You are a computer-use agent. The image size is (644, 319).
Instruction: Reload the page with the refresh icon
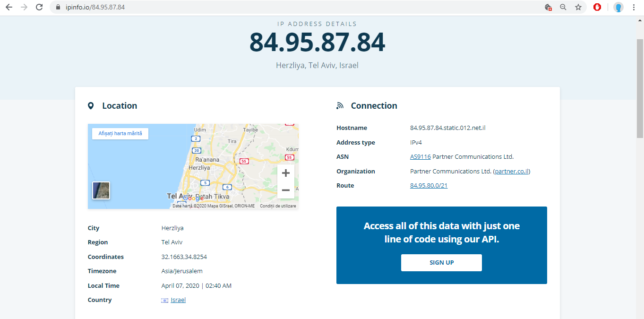[40, 7]
